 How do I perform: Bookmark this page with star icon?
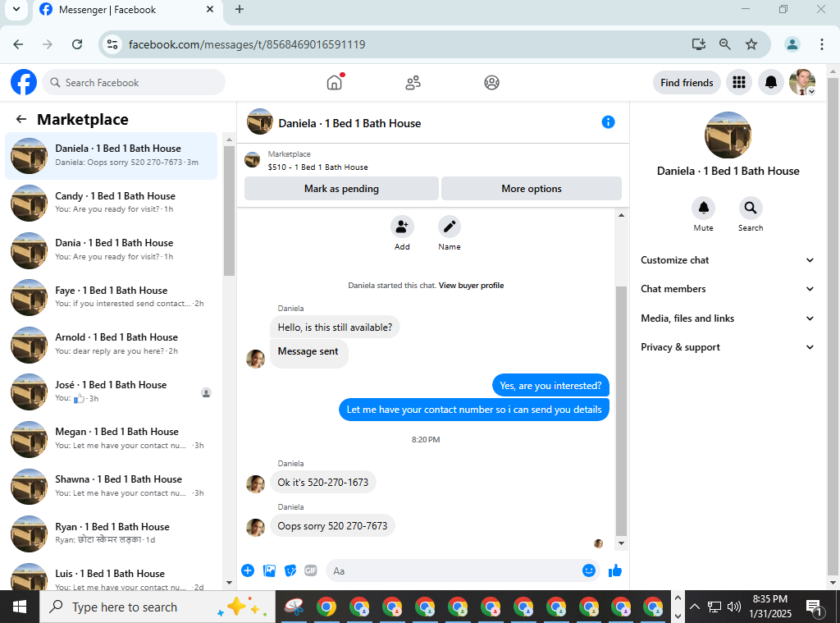click(751, 44)
